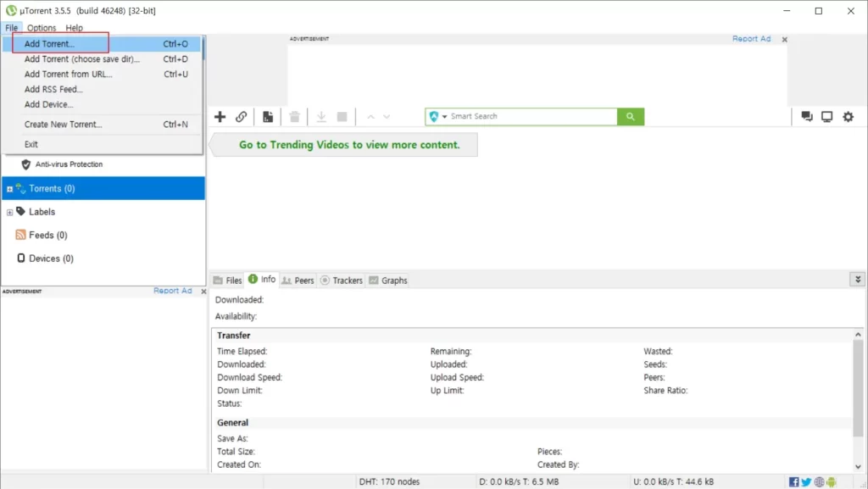
Task: Expand the Torrents tree node
Action: click(9, 189)
